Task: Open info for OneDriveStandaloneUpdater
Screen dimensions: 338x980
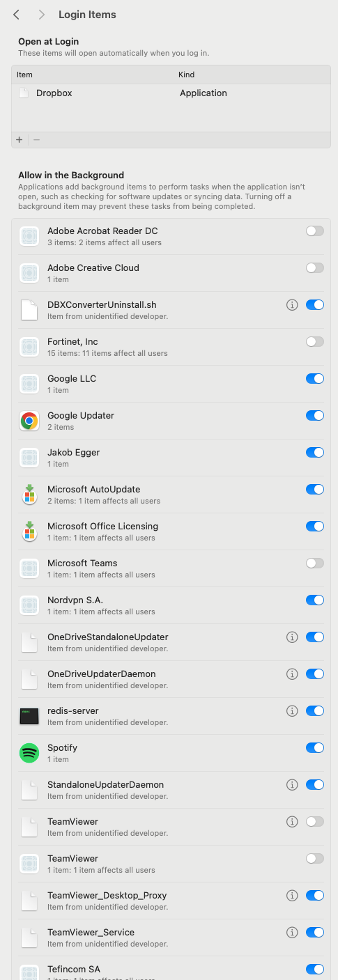Action: click(x=292, y=637)
